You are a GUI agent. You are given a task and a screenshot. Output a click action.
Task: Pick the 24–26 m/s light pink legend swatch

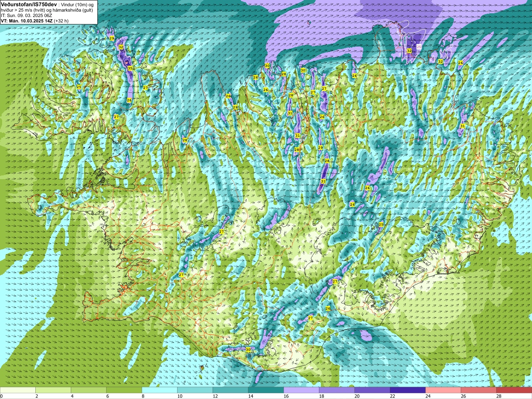point(443,390)
